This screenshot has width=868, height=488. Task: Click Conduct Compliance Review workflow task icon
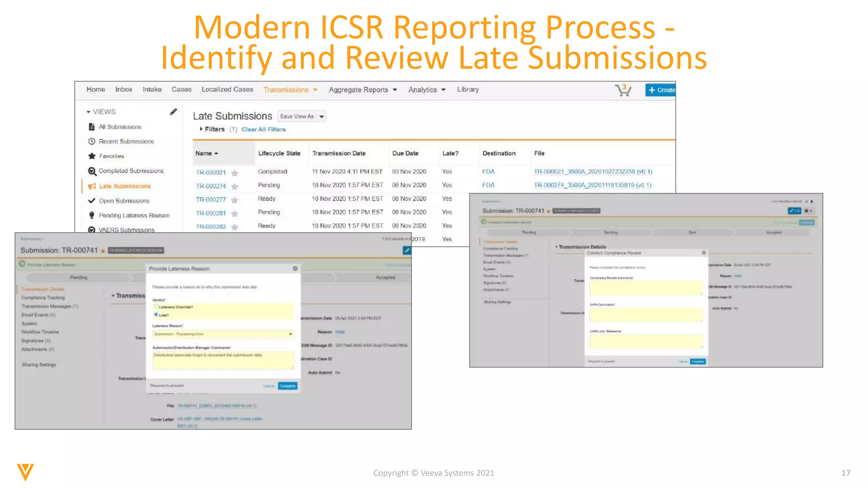[x=484, y=222]
